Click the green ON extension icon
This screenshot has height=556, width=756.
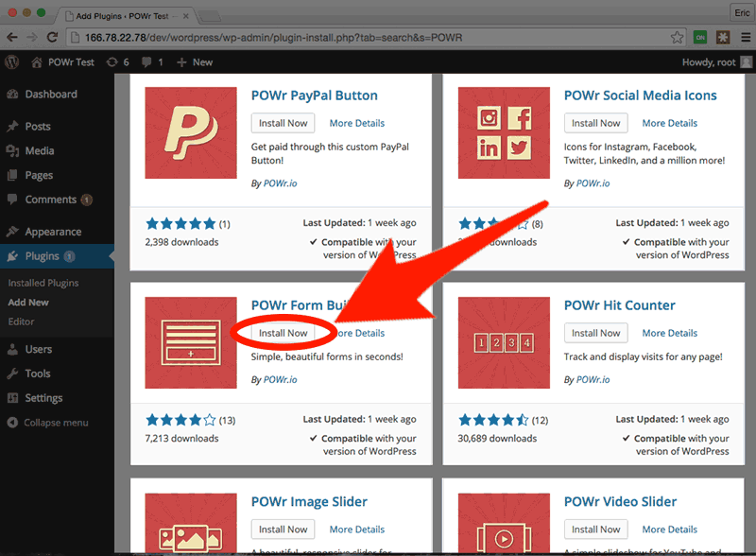[700, 37]
